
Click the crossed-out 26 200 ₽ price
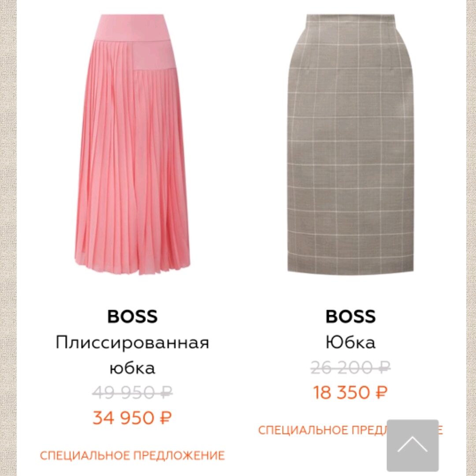point(350,367)
